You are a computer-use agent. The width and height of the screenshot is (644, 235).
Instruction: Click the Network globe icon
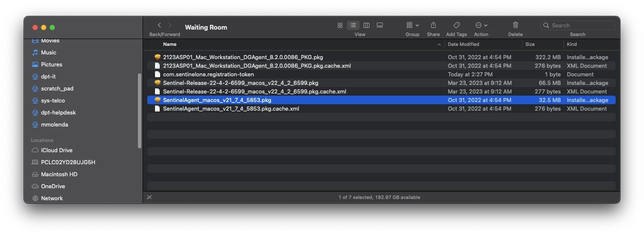(35, 198)
